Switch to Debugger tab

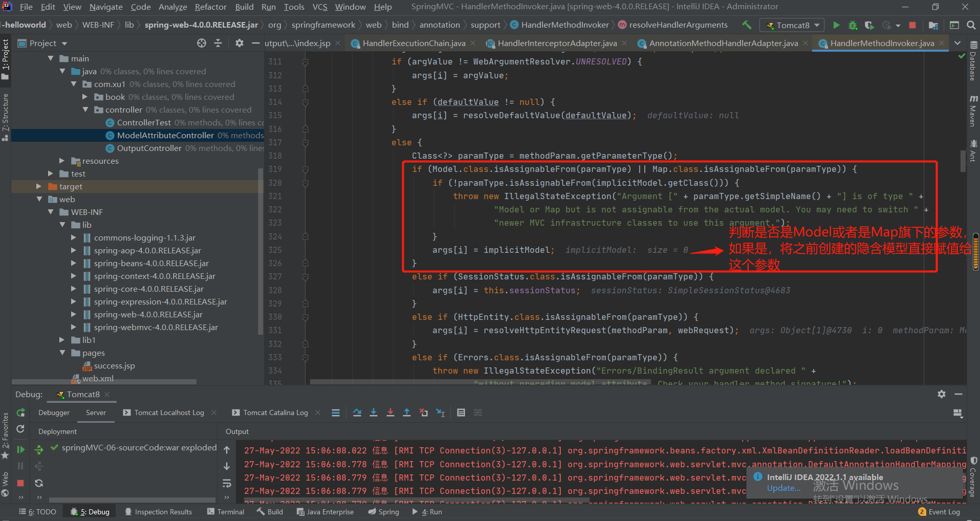tap(54, 413)
